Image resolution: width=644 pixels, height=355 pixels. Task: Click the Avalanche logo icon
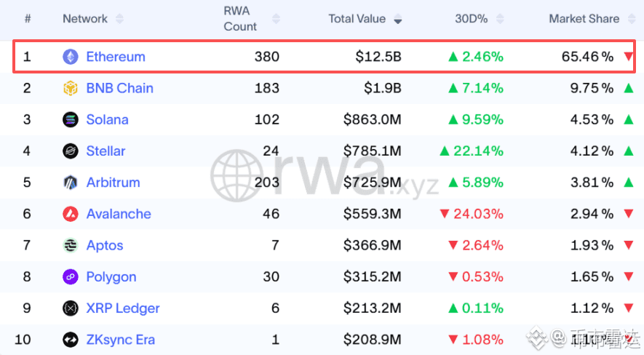tap(71, 214)
